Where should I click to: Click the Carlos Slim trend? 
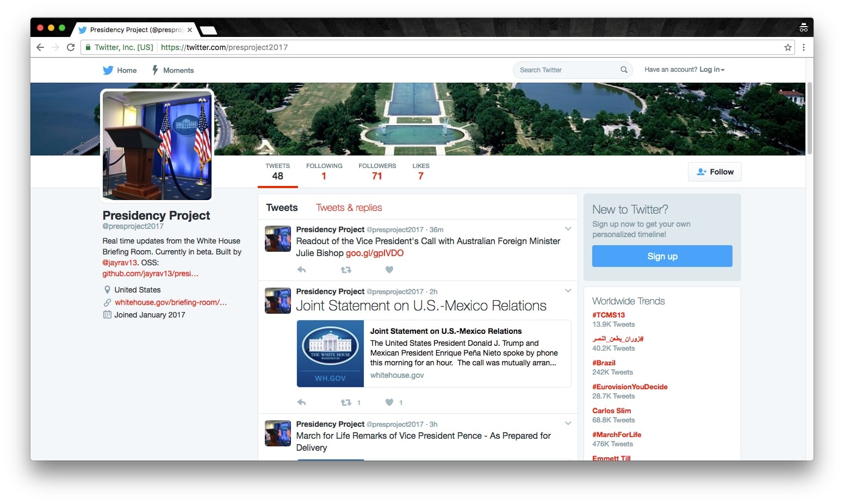click(612, 410)
